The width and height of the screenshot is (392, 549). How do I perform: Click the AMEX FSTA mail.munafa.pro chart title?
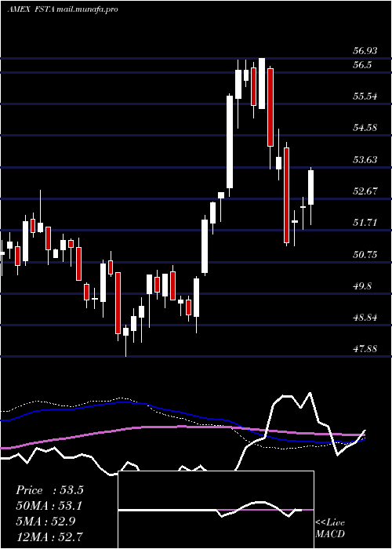click(x=63, y=9)
